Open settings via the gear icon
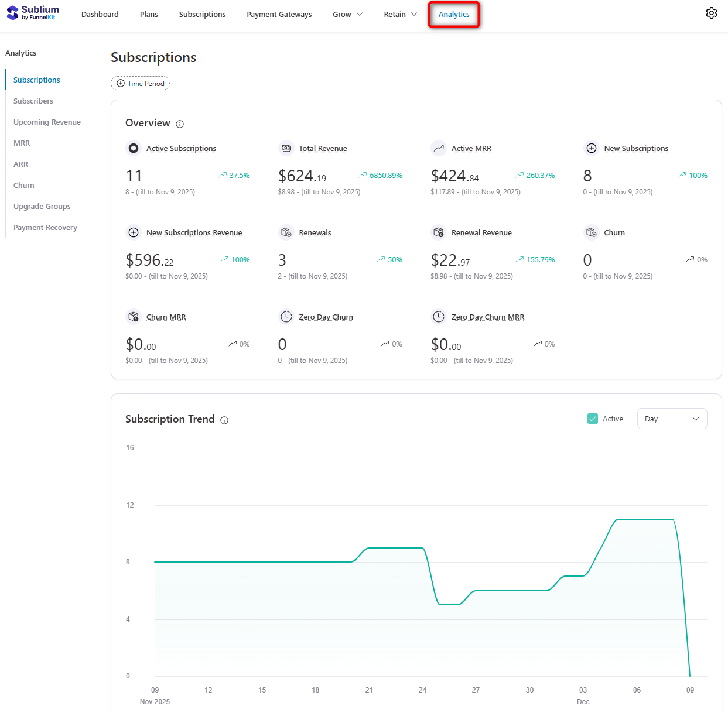 pyautogui.click(x=711, y=13)
